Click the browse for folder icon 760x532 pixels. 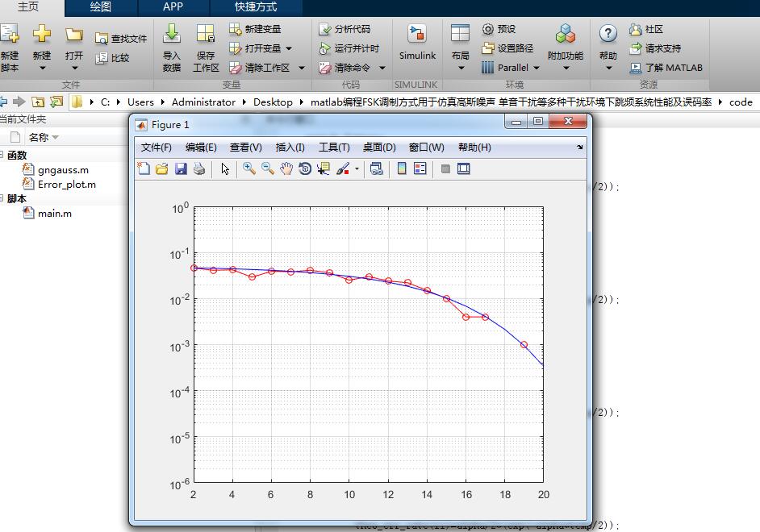[x=56, y=102]
